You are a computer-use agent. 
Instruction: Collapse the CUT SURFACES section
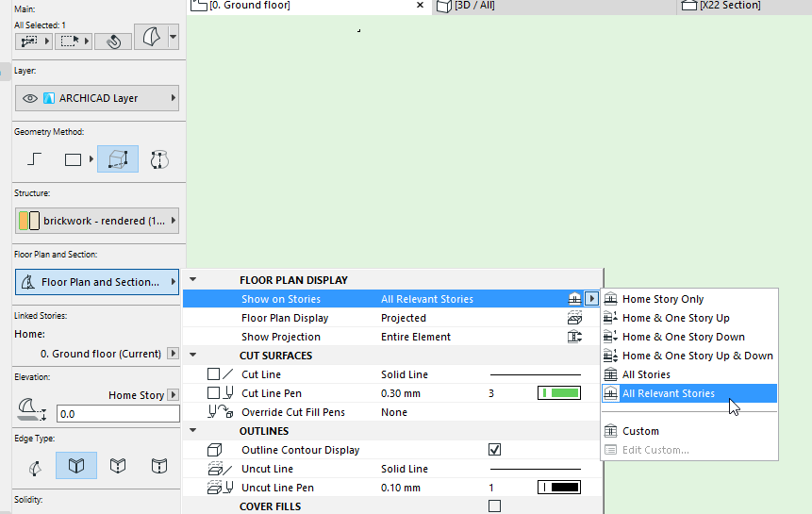(x=192, y=356)
